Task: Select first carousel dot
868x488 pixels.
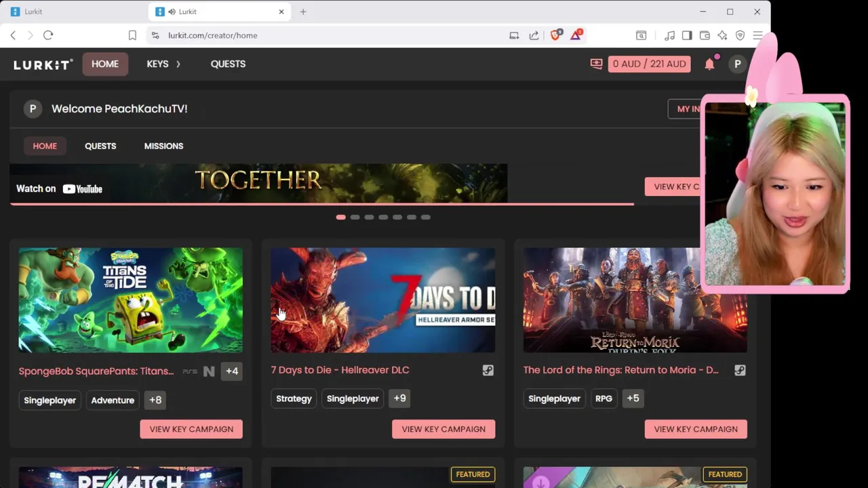Action: point(341,217)
